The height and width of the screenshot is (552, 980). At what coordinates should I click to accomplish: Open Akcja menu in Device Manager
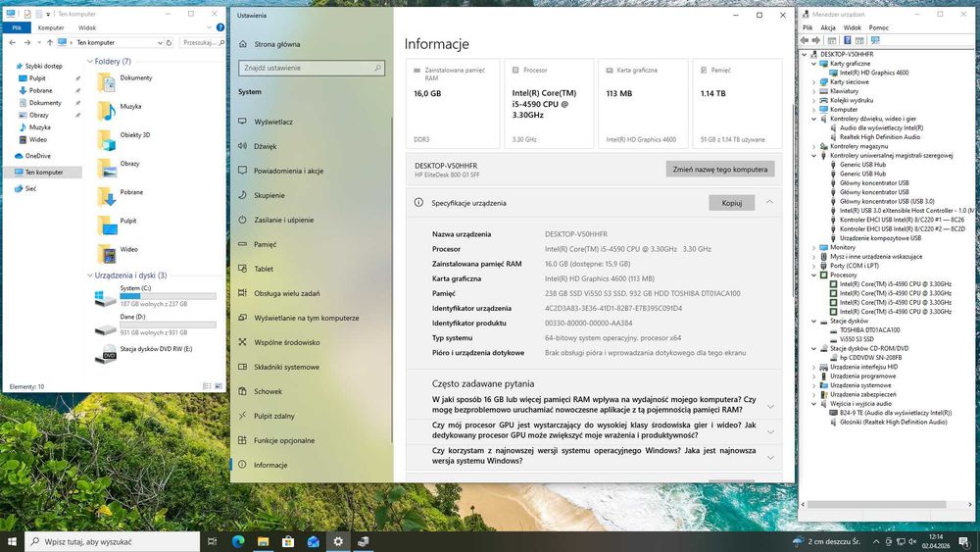tap(827, 27)
